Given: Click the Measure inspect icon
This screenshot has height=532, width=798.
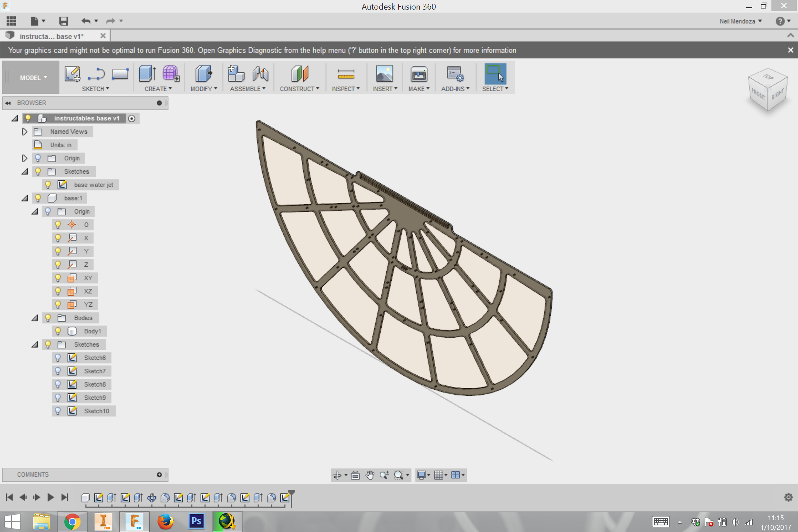Looking at the screenshot, I should click(346, 74).
